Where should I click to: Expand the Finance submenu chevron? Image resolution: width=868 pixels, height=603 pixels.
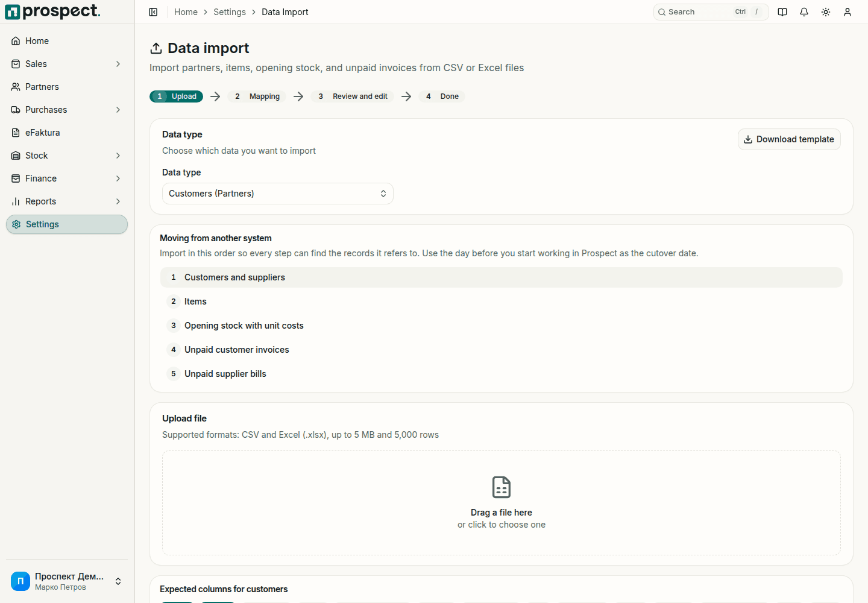pyautogui.click(x=118, y=178)
